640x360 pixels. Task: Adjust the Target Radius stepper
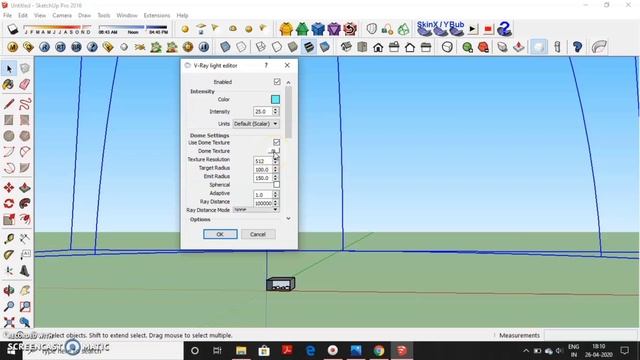276,169
